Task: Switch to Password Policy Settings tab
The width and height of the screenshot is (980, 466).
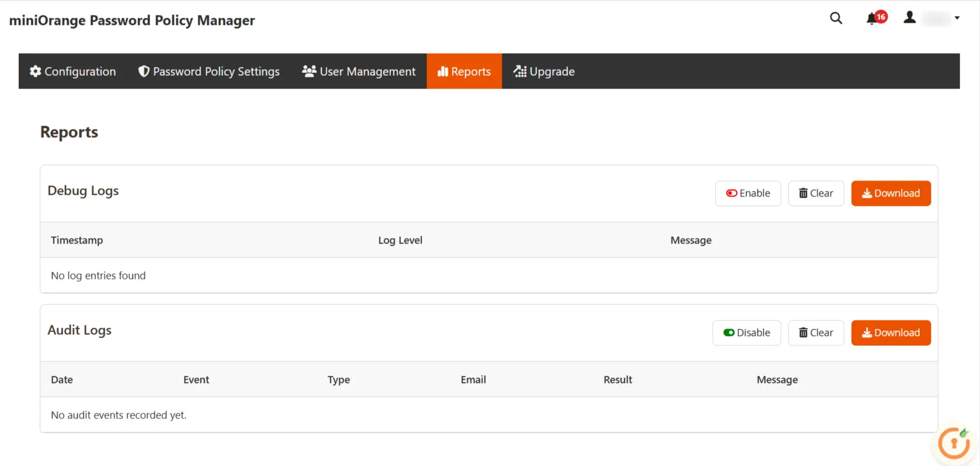Action: tap(209, 71)
